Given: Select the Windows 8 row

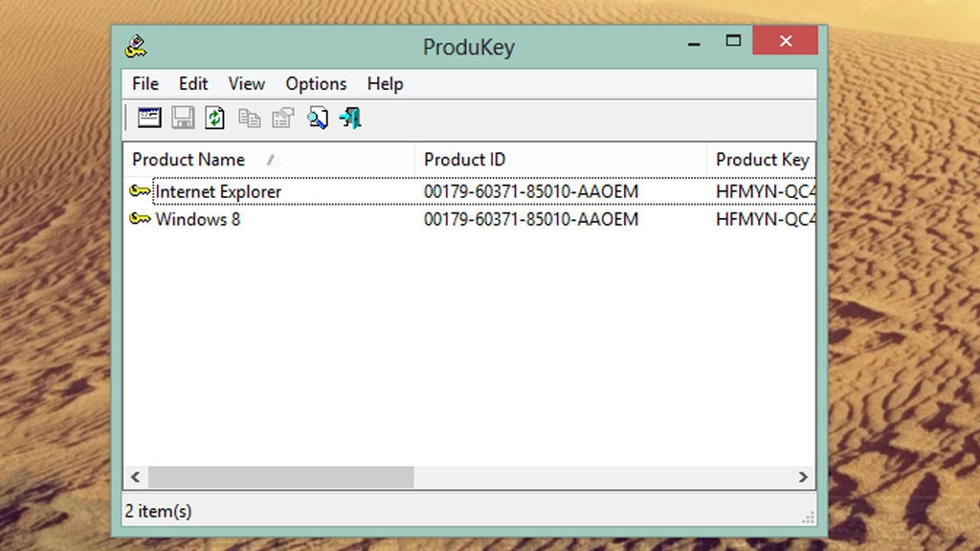Looking at the screenshot, I should [198, 219].
